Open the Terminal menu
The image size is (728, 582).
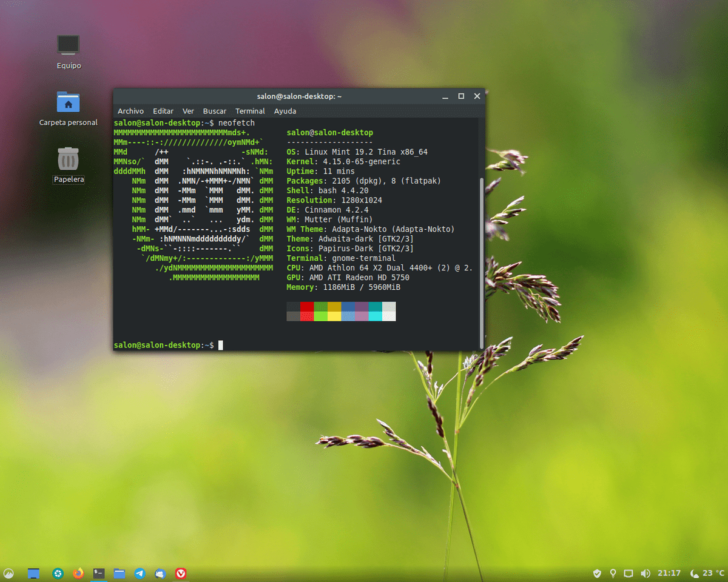point(250,111)
